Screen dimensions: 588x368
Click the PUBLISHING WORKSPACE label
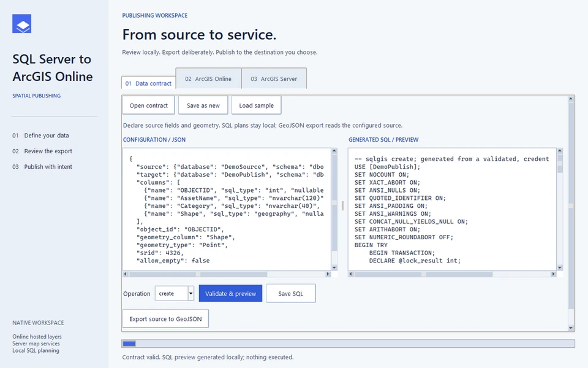(155, 15)
